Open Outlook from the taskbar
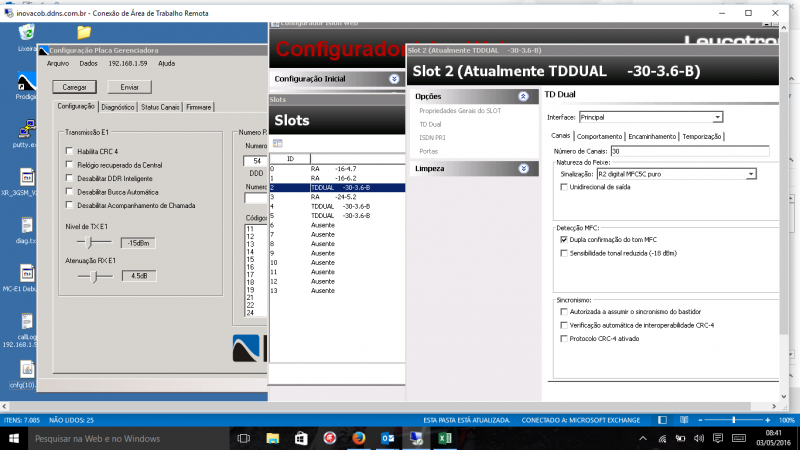This screenshot has height=450, width=800. coord(388,438)
